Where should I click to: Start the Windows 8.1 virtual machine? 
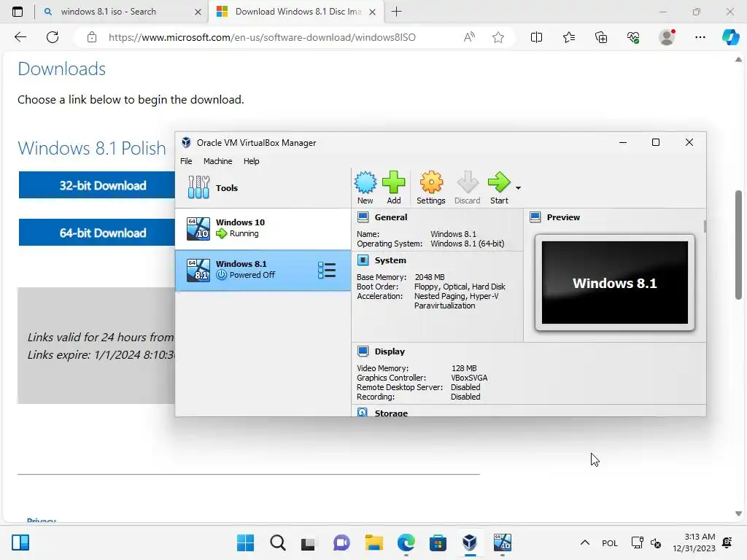point(499,187)
